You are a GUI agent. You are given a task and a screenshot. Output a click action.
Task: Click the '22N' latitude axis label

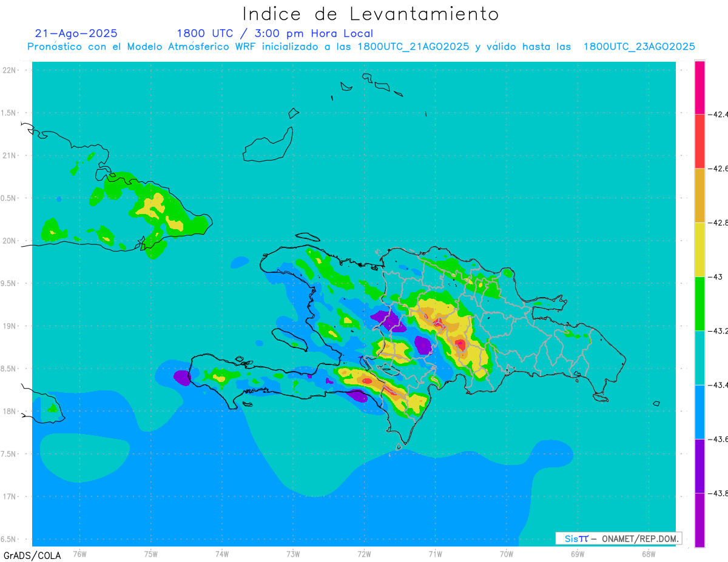tap(10, 70)
